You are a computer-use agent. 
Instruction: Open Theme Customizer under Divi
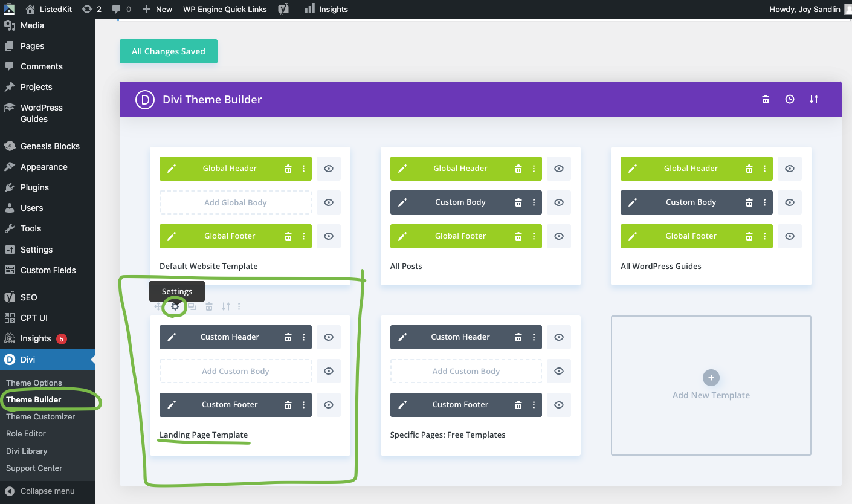point(40,416)
